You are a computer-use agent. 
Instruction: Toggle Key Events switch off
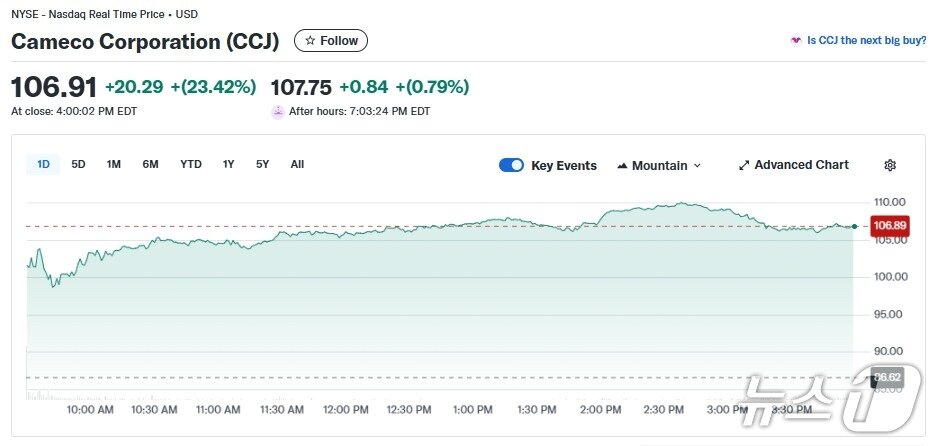coord(511,165)
